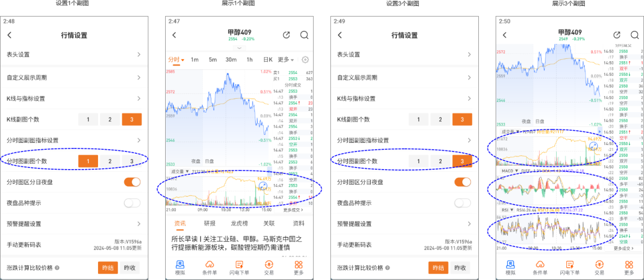Open 研报 tab on 2:47 screen
The image size is (644, 280).
coord(210,223)
